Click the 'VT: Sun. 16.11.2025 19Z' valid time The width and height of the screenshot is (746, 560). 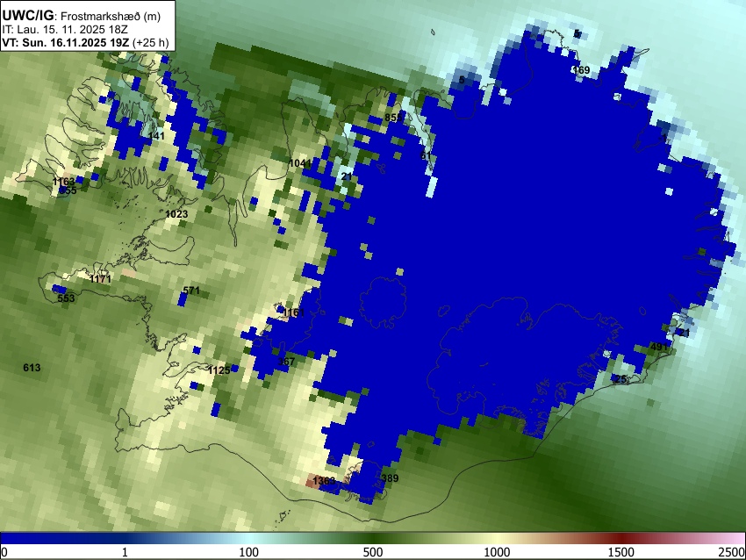point(65,42)
